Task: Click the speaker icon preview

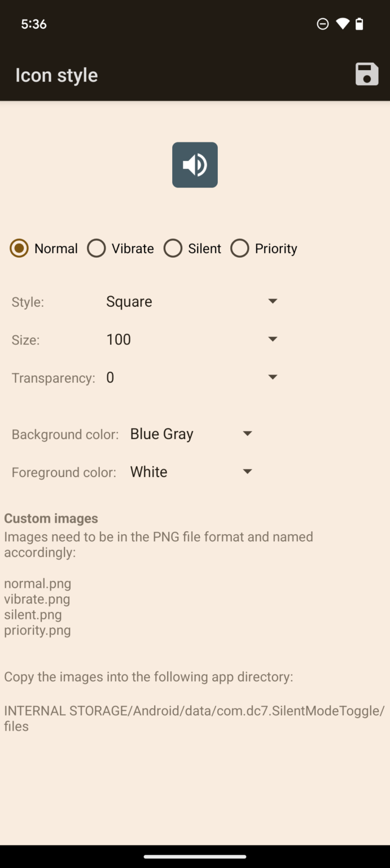Action: click(195, 164)
